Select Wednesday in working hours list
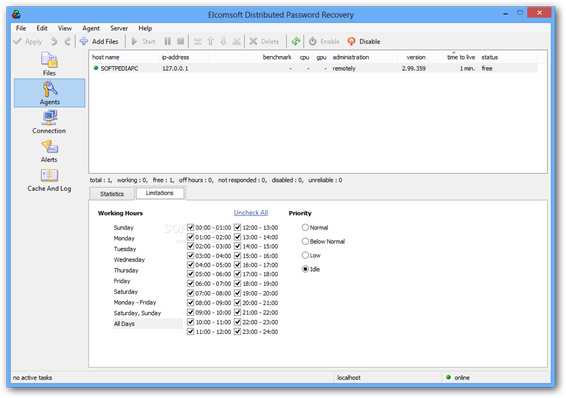Screen dimensions: 566x398 pyautogui.click(x=129, y=259)
